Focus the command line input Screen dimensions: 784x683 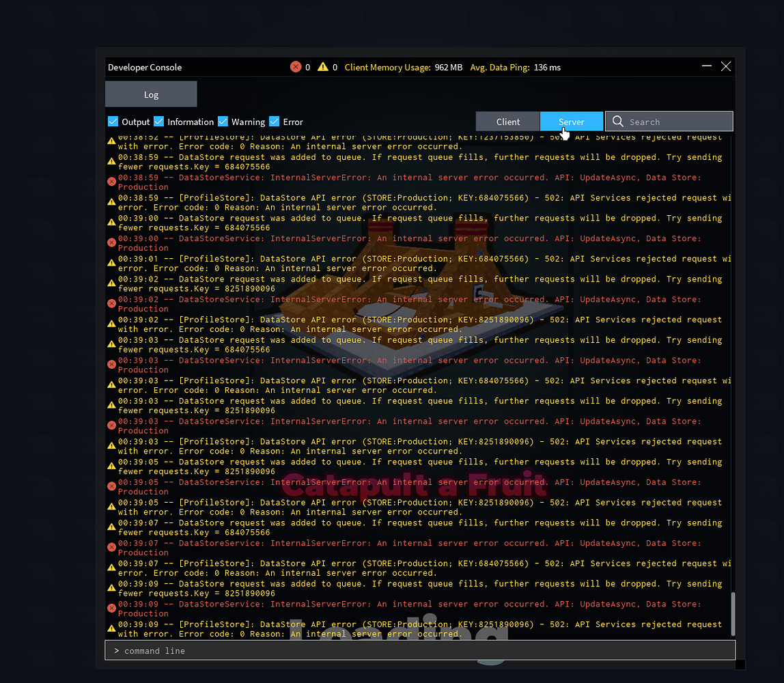point(420,650)
